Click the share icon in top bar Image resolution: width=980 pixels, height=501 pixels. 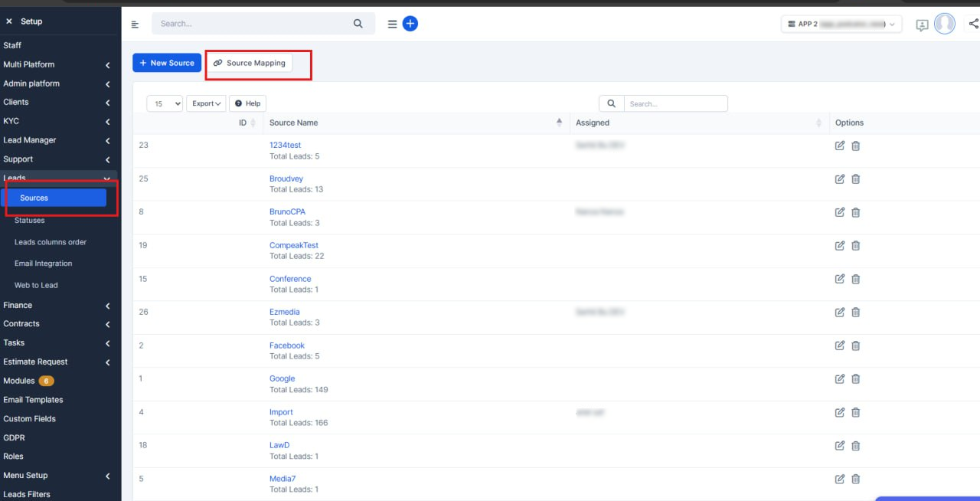[x=974, y=24]
